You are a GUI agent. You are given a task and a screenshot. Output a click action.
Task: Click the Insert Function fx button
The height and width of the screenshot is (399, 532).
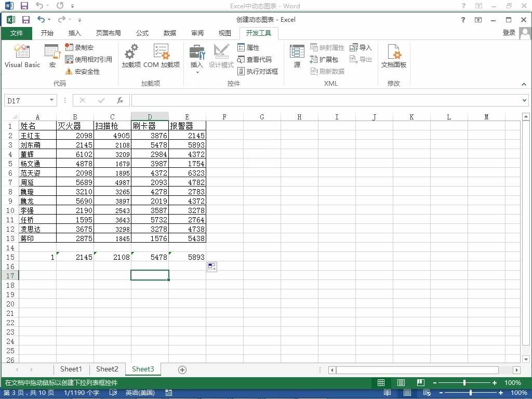click(120, 100)
